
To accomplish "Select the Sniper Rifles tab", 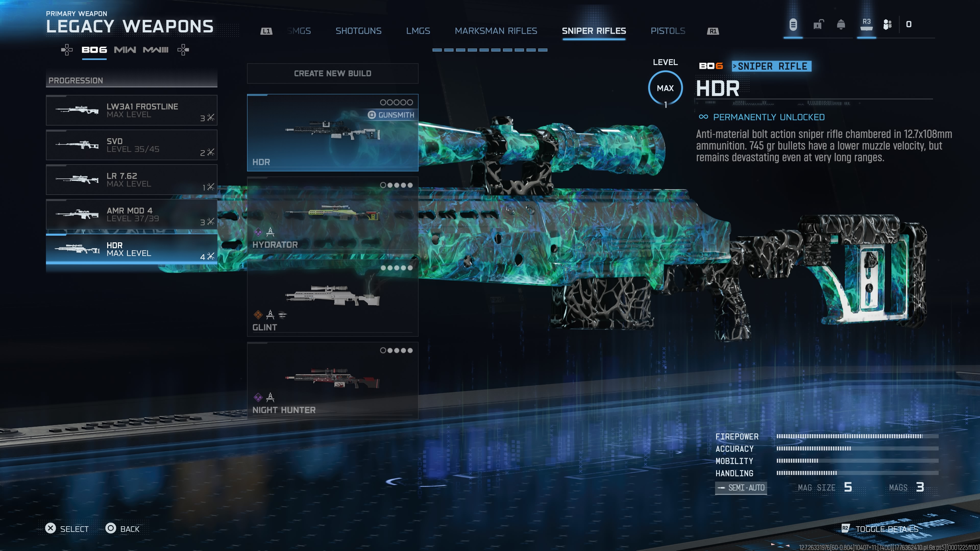I will 594,31.
